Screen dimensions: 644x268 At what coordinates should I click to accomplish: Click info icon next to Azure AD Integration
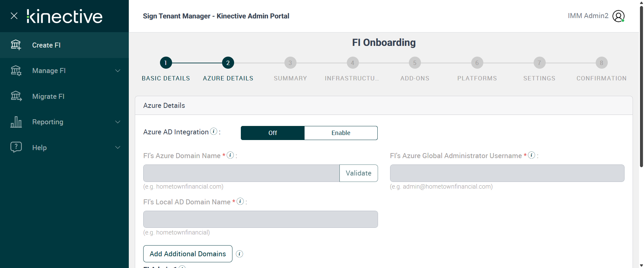[214, 132]
